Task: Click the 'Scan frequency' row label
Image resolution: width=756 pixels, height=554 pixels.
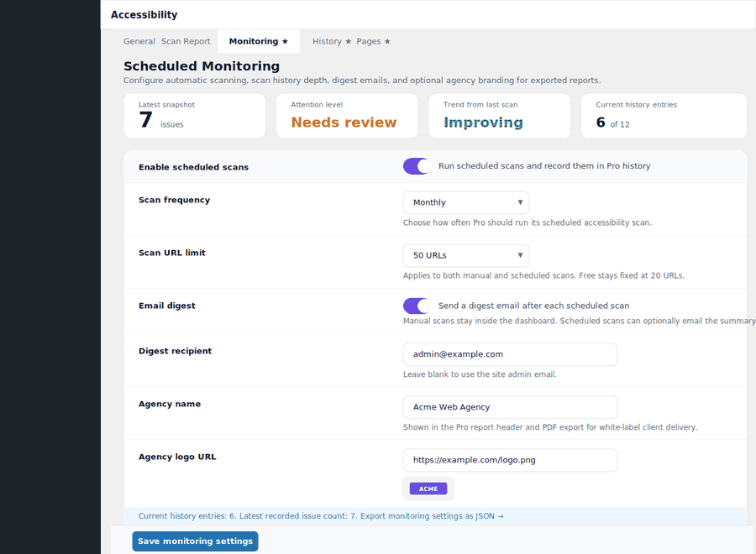Action: pos(175,200)
